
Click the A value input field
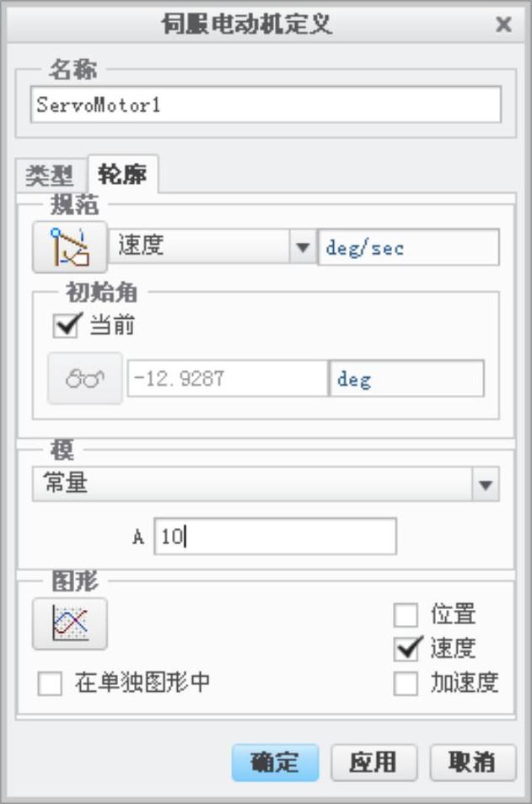(x=275, y=537)
